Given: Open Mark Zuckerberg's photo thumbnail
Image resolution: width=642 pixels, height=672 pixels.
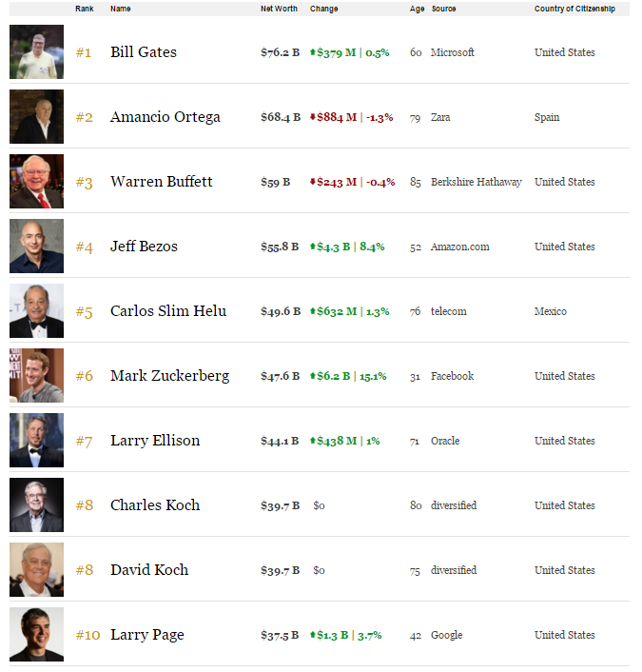Looking at the screenshot, I should (36, 376).
